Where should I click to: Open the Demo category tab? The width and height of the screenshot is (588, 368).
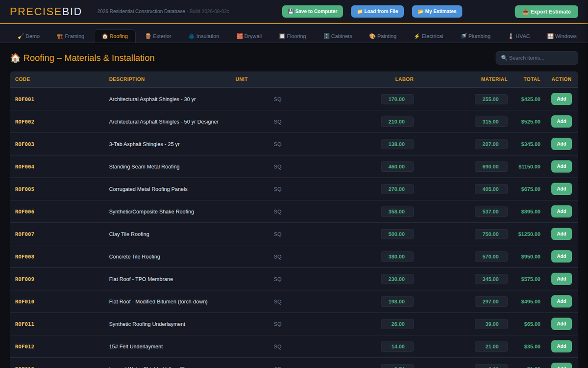click(28, 36)
